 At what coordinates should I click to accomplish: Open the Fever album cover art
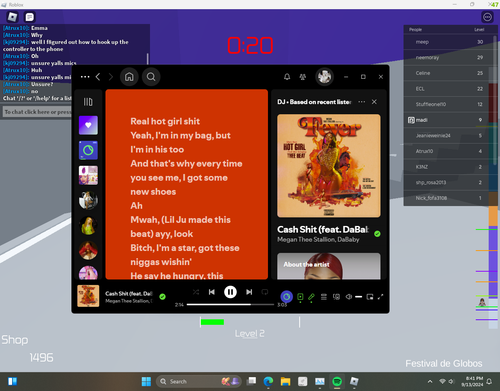pos(329,166)
